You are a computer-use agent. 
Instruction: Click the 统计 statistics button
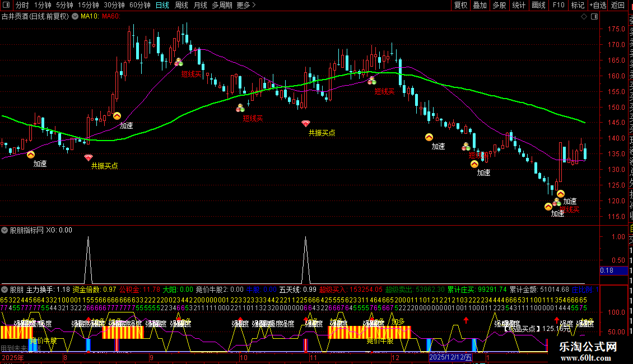coord(519,5)
